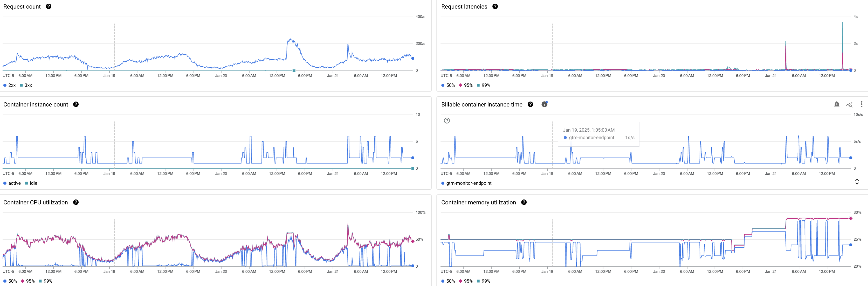Create alert with the bell icon
Image resolution: width=868 pixels, height=286 pixels.
[837, 104]
